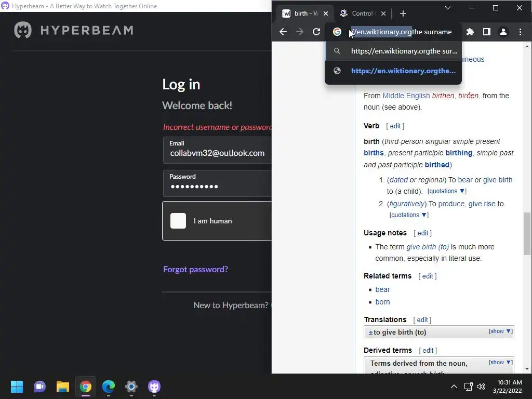Click the page scrollbar thumb
The image size is (532, 399).
(527, 234)
